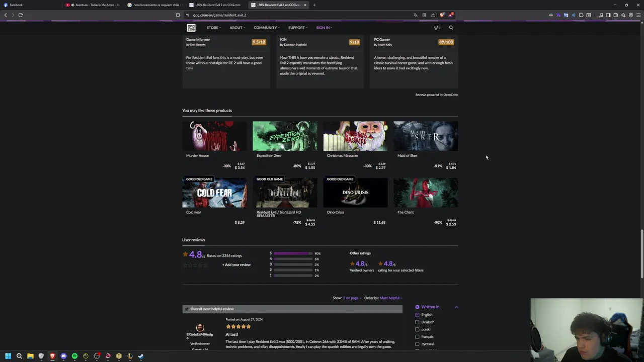
Task: Open the Resident Evil HD Remaster thumbnail
Action: pyautogui.click(x=285, y=193)
